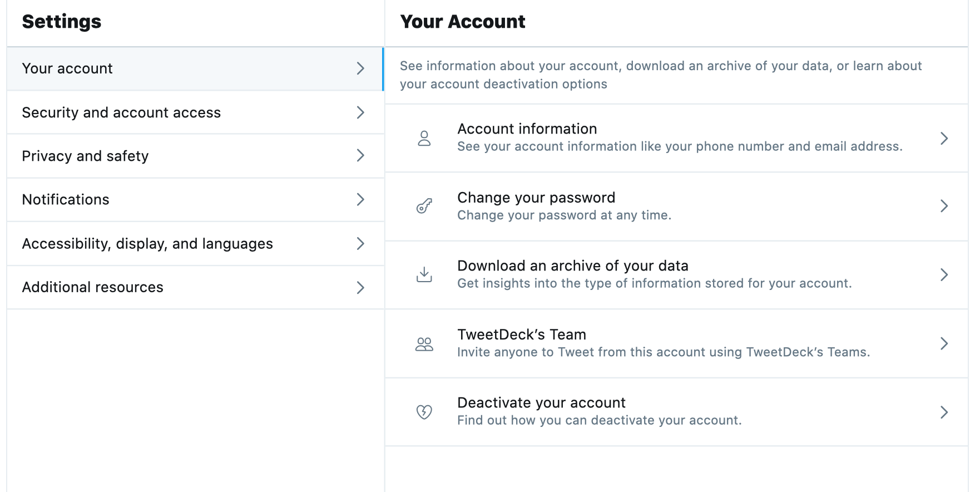This screenshot has height=492, width=980.
Task: Click the chevron beside Additional resources
Action: pos(360,287)
